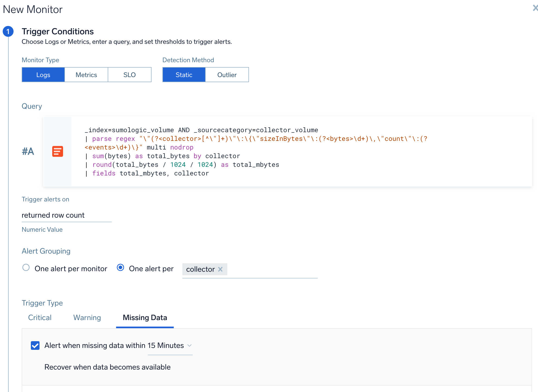Click the orange log query icon
The image size is (538, 392).
57,151
